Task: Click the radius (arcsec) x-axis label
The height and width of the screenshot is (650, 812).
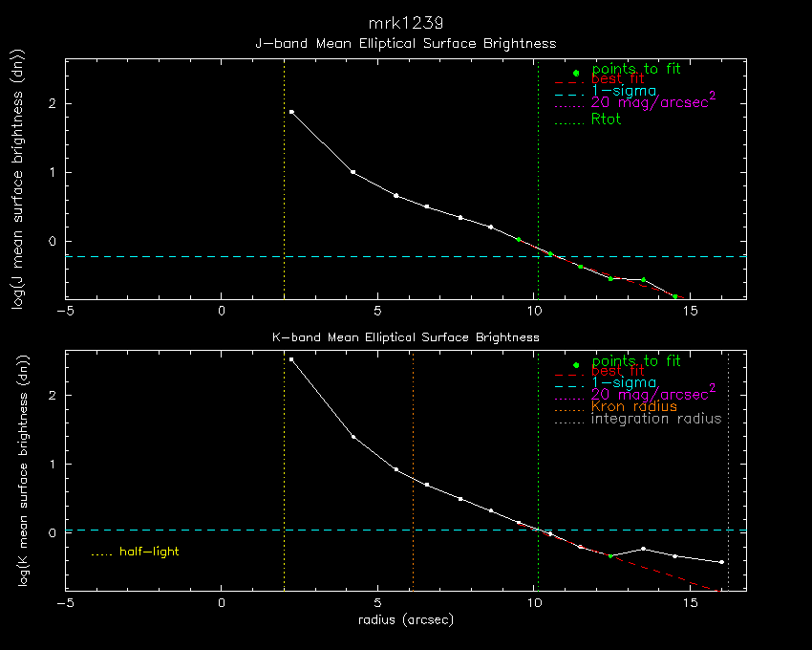Action: click(x=405, y=618)
